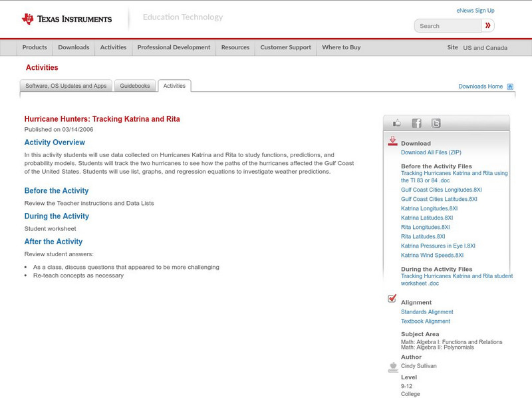Click Re-teach concepts as necessary bullet
This screenshot has width=532, height=398.
pos(78,276)
